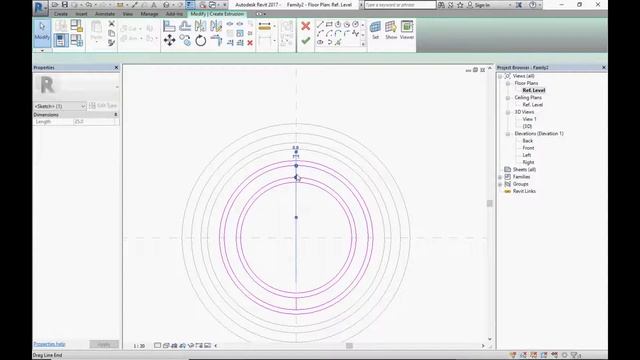Expand the Groups node
640x360 pixels.
(x=500, y=184)
